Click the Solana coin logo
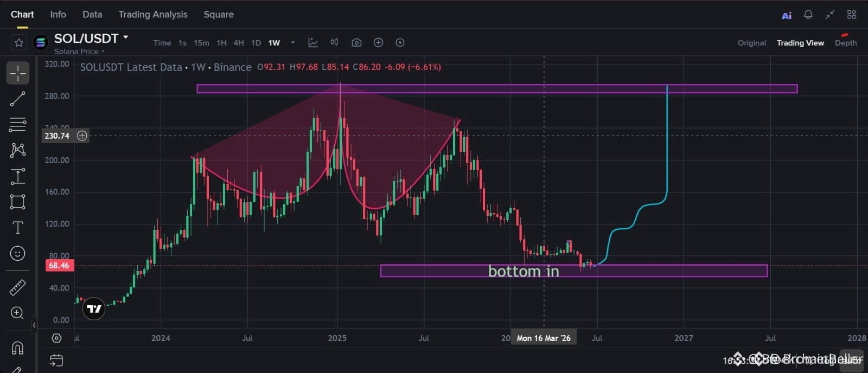 [41, 42]
